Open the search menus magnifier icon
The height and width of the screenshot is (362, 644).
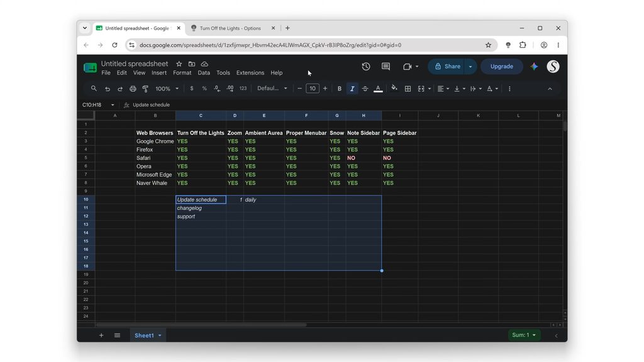click(x=94, y=89)
